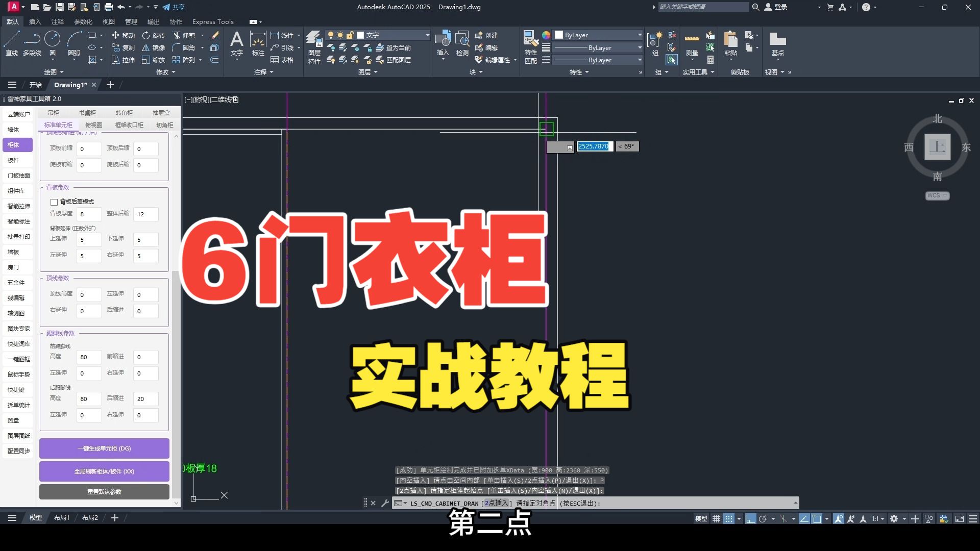Open the 1:1 annotation scale dropdown
This screenshot has width=980, height=551.
[878, 518]
